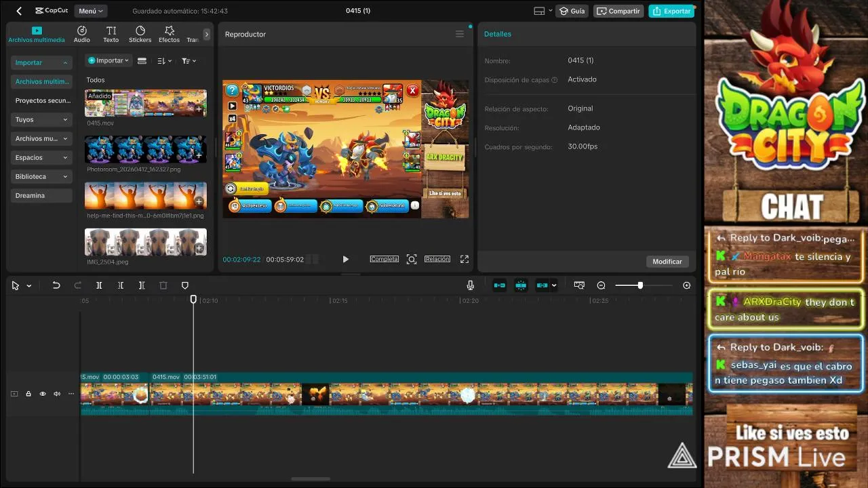Click the Exportar button
Screen dimensions: 868x488
point(672,11)
